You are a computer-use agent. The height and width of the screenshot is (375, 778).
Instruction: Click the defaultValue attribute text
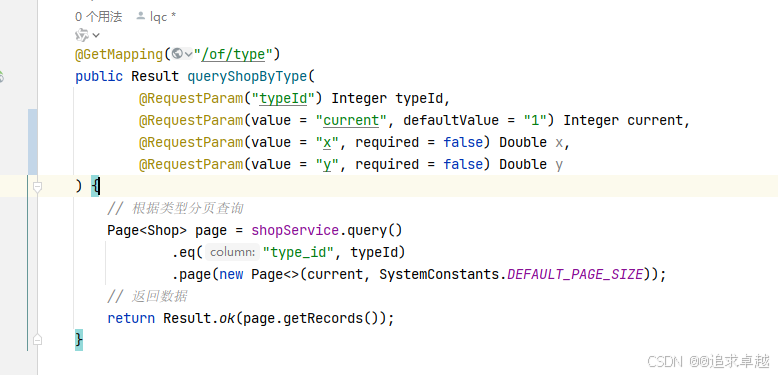451,121
